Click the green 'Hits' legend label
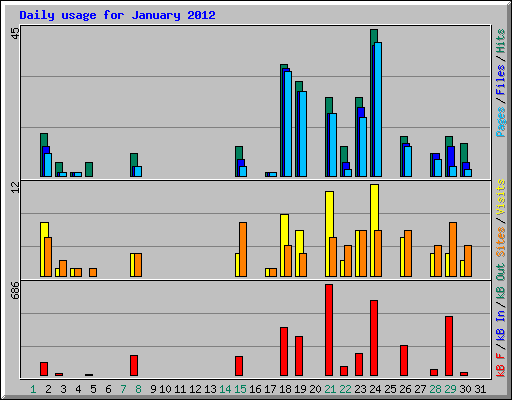Image resolution: width=512 pixels, height=400 pixels. click(x=501, y=41)
